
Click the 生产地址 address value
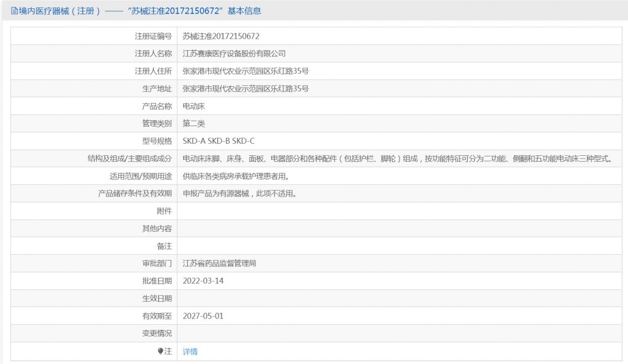[245, 88]
